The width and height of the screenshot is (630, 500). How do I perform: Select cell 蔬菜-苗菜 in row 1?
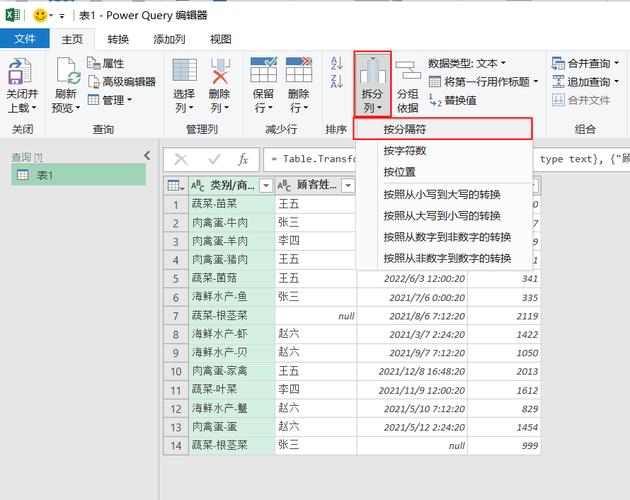point(232,204)
